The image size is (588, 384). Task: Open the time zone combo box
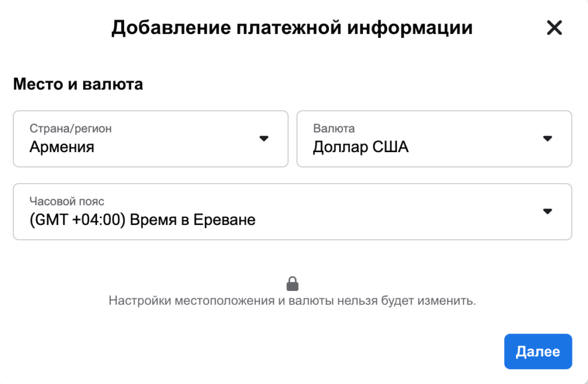coord(292,211)
